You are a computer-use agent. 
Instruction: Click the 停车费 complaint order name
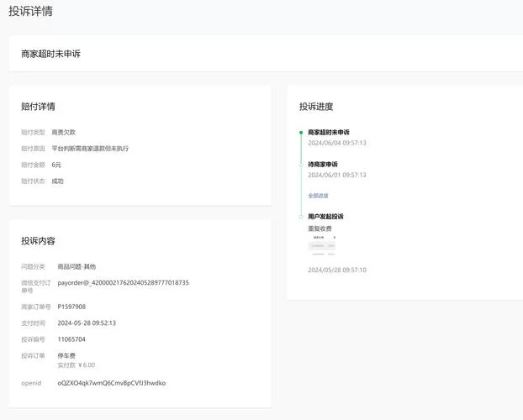(x=66, y=355)
